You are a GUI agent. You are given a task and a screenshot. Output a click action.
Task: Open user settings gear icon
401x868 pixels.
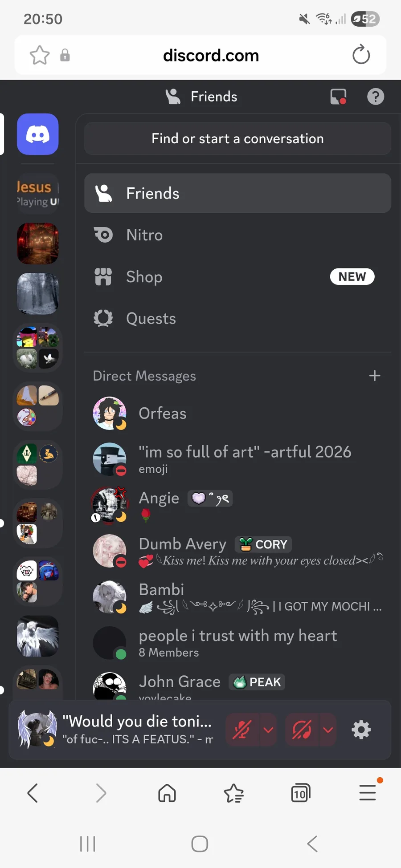361,730
